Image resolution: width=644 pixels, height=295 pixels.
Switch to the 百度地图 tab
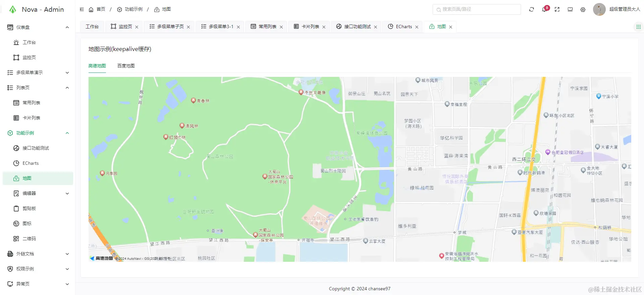[x=126, y=66]
